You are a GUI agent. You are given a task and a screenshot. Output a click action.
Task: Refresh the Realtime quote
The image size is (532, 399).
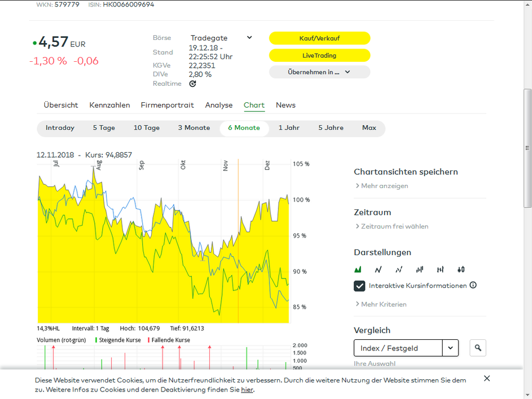point(192,83)
